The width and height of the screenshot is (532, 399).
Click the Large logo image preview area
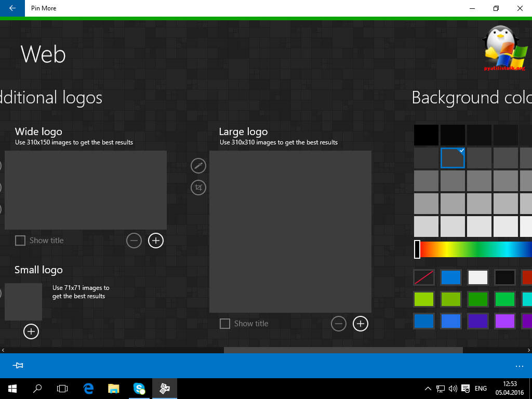click(290, 232)
